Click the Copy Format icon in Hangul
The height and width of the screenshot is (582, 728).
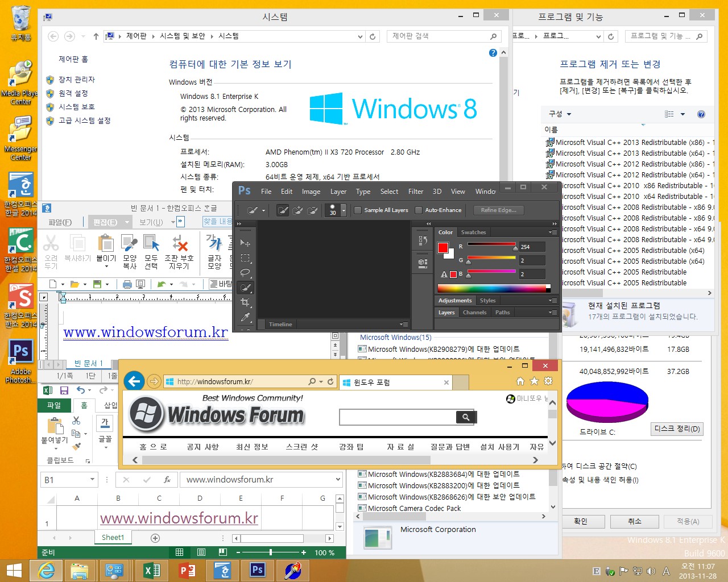pos(130,243)
